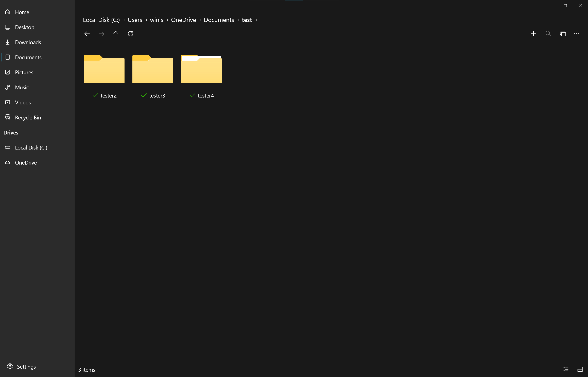
Task: Expand chevron after winis breadcrumb
Action: pyautogui.click(x=167, y=20)
